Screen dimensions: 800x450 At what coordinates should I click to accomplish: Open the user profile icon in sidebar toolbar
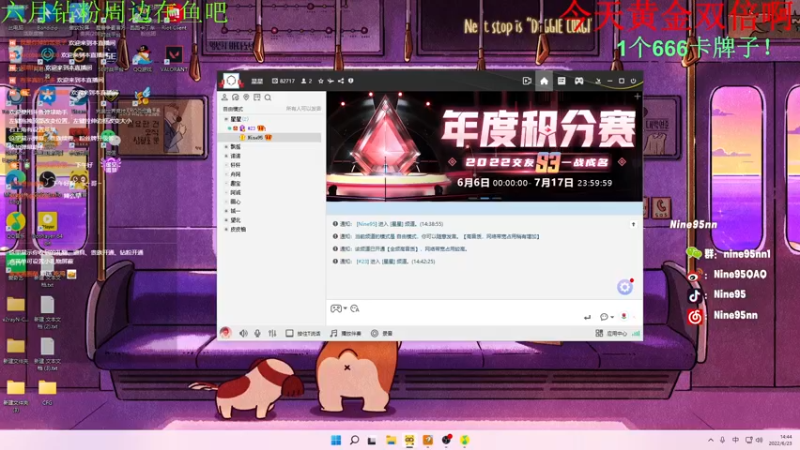point(224,97)
